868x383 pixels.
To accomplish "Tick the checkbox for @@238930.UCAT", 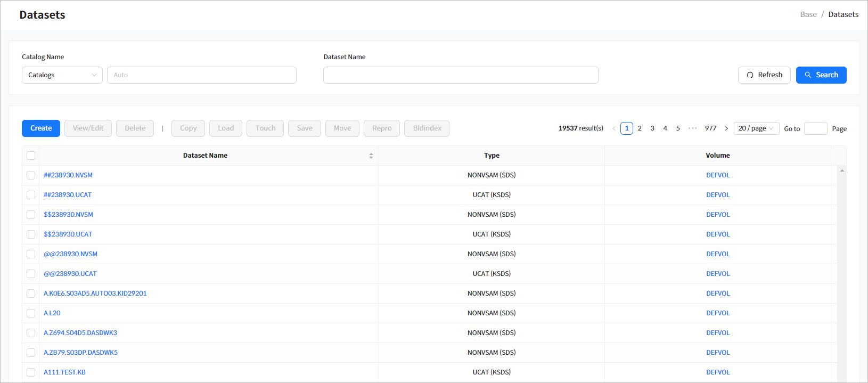I will click(x=31, y=274).
